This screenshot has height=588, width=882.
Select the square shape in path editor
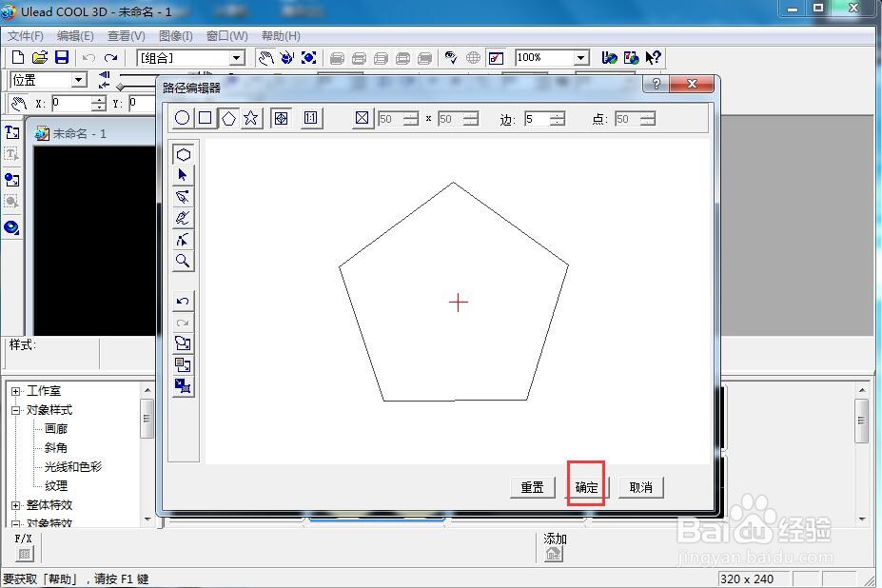click(x=206, y=118)
